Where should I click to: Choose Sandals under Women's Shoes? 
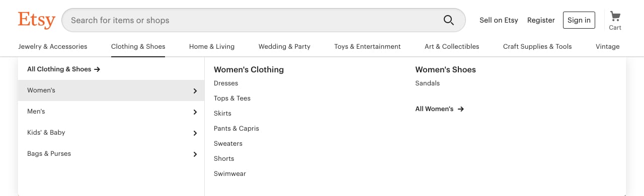pos(428,83)
